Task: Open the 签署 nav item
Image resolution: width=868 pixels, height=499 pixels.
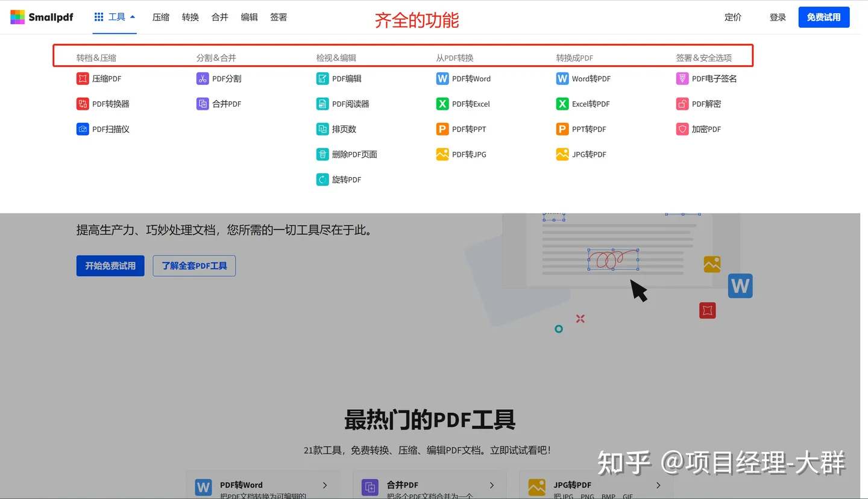Action: [279, 17]
